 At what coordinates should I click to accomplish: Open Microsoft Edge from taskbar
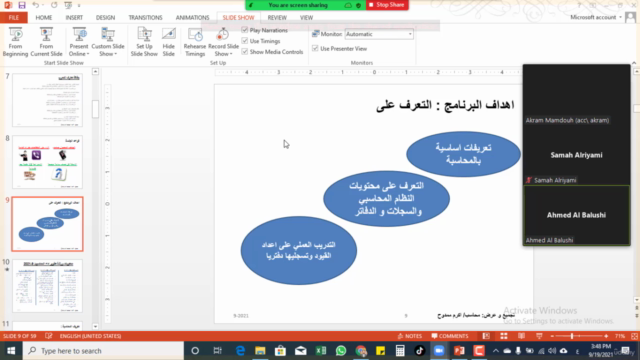[x=240, y=351]
